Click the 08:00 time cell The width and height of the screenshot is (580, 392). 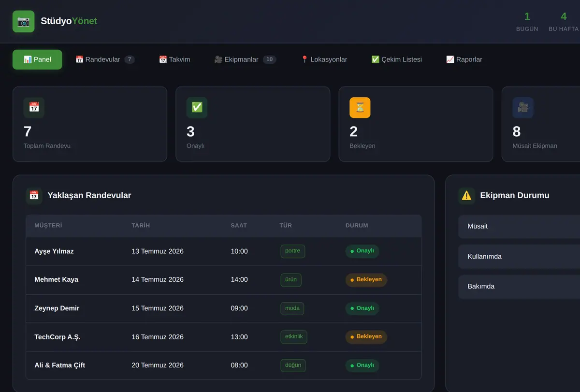[239, 365]
